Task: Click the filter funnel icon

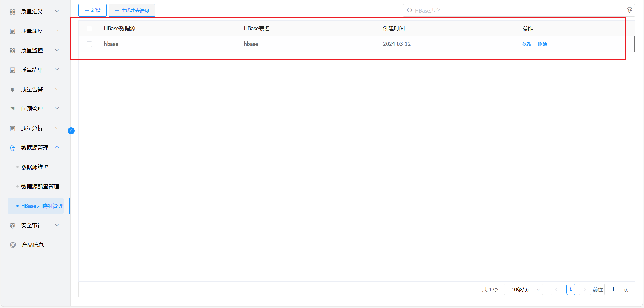Action: 629,10
